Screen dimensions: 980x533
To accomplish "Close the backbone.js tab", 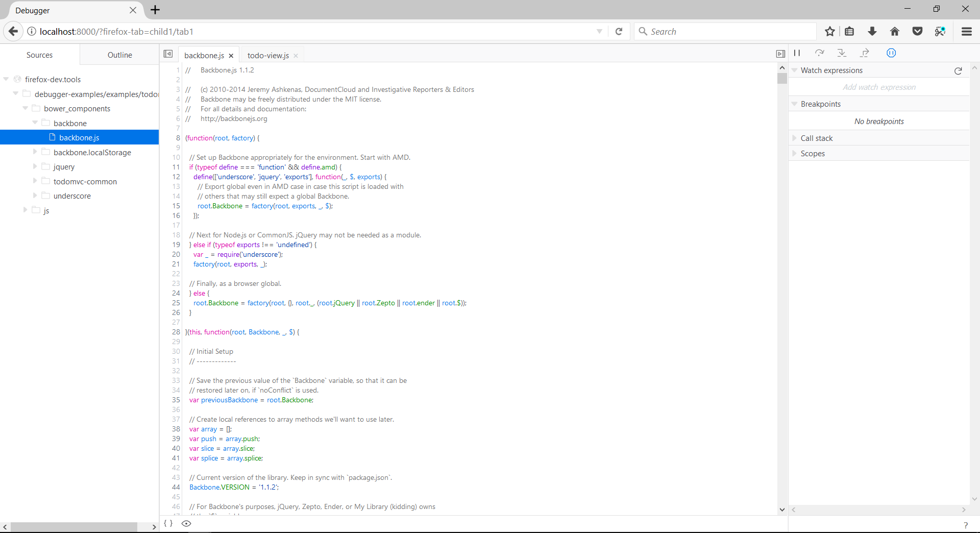I will 231,56.
